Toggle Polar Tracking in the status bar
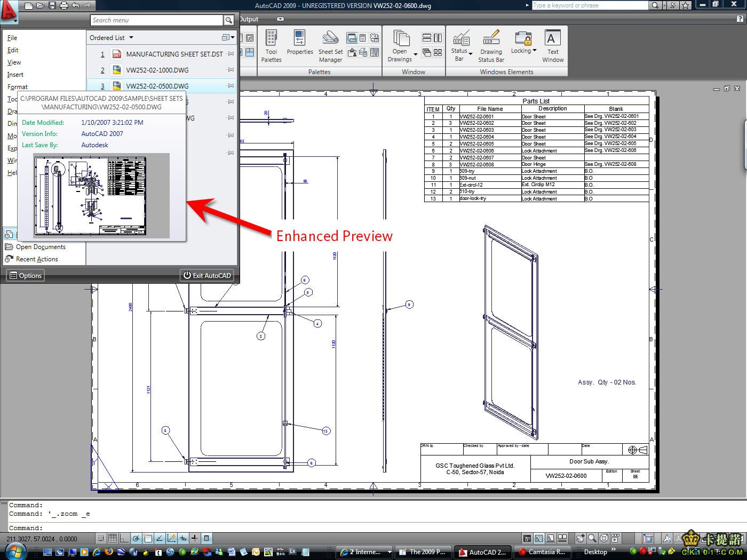 pyautogui.click(x=137, y=538)
